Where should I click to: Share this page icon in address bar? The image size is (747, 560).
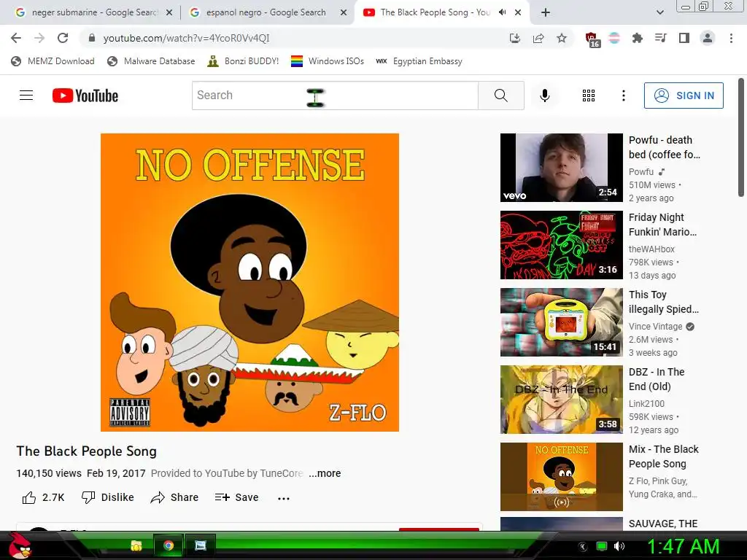pos(538,38)
